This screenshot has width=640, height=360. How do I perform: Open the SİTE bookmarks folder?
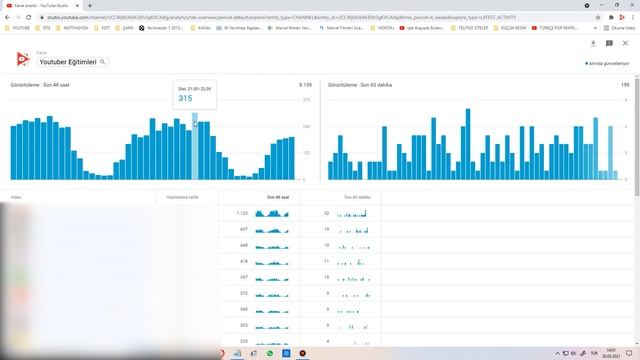pos(43,28)
